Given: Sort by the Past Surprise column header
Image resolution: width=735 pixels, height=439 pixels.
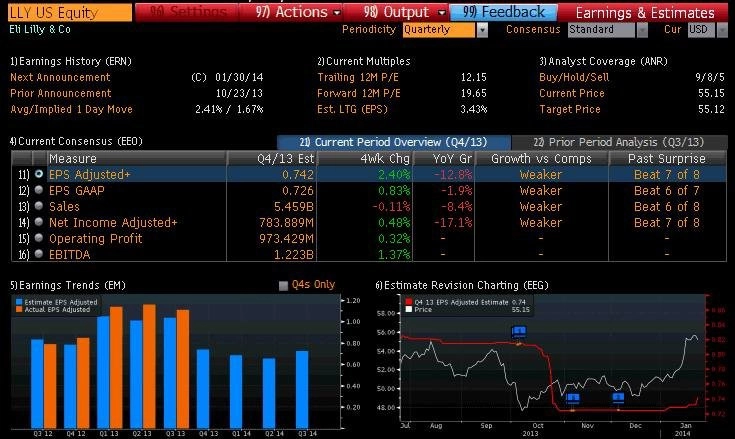Looking at the screenshot, I should click(x=667, y=158).
